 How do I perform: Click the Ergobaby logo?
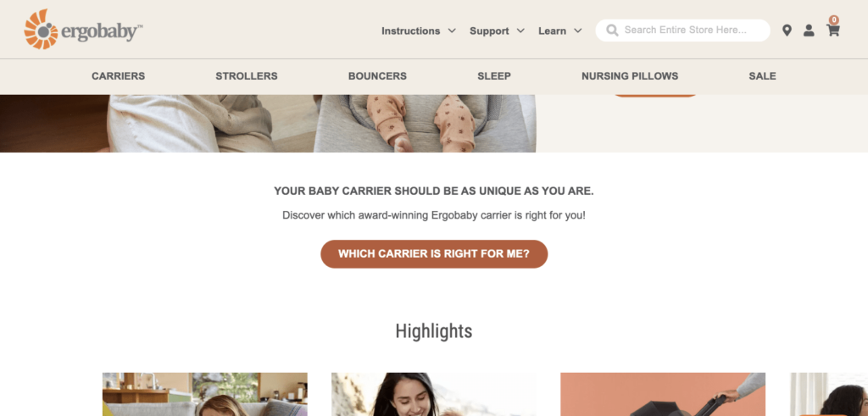(x=83, y=30)
